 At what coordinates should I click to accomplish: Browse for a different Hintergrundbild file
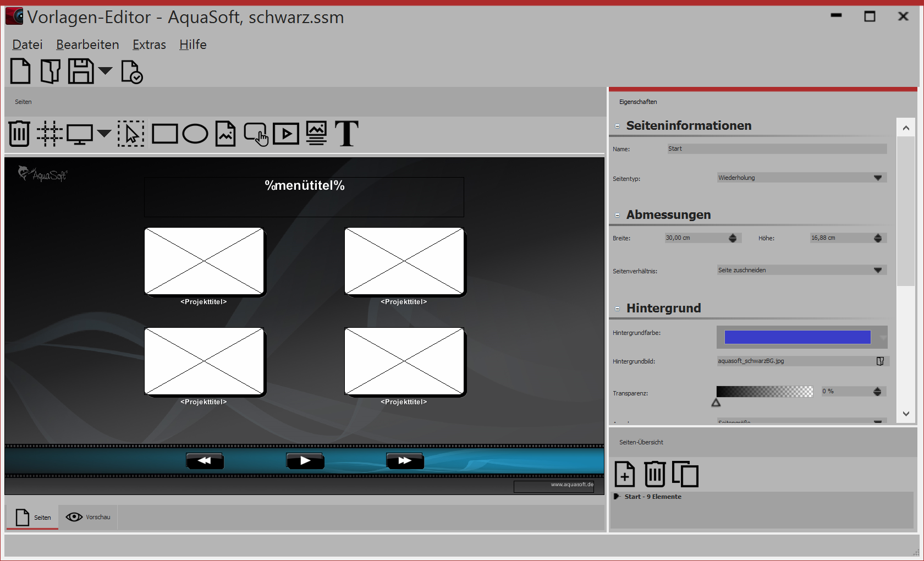pos(881,361)
